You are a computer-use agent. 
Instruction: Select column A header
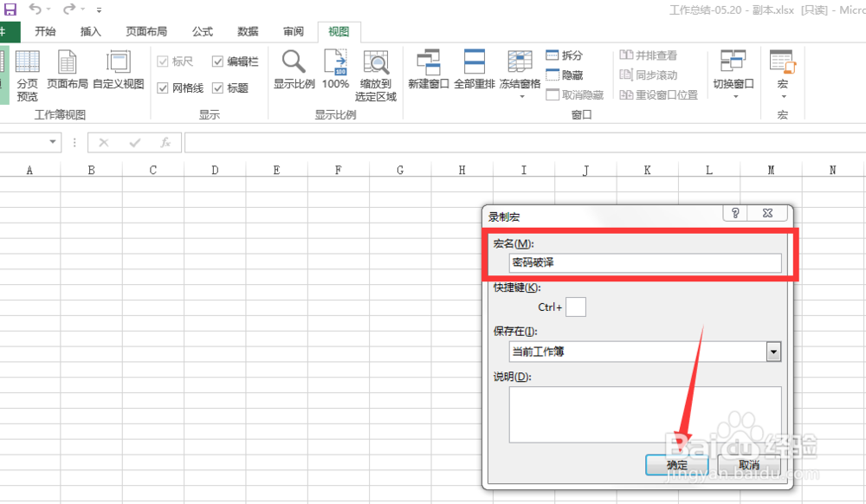[29, 170]
